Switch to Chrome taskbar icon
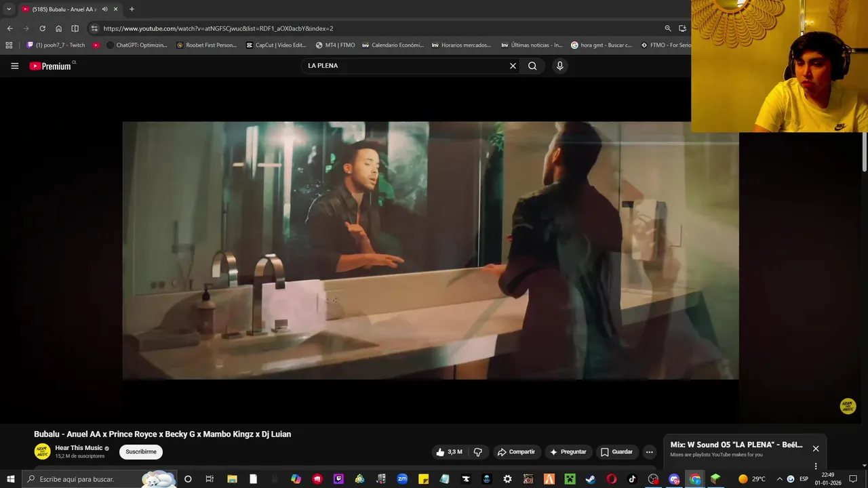868x488 pixels. tap(695, 479)
